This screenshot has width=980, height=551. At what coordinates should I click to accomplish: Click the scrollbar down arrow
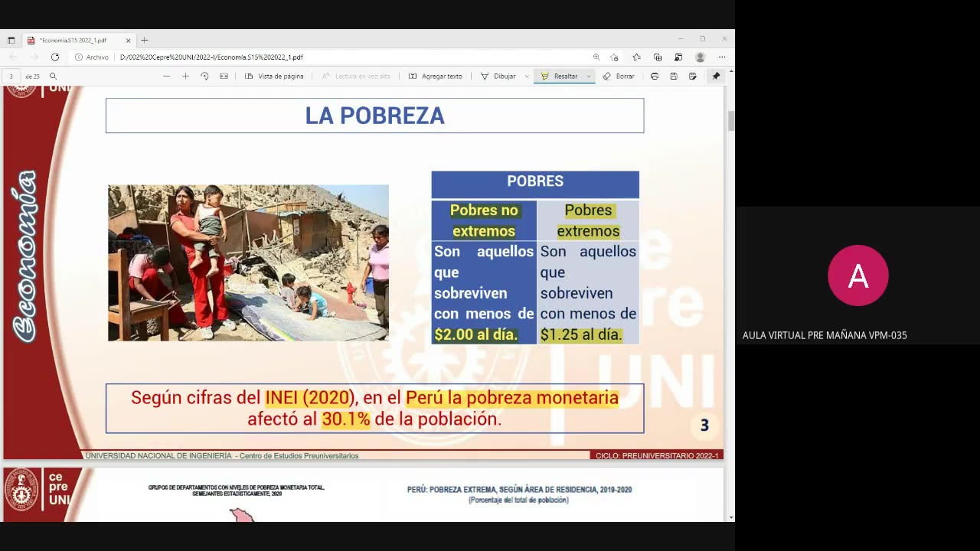point(731,517)
